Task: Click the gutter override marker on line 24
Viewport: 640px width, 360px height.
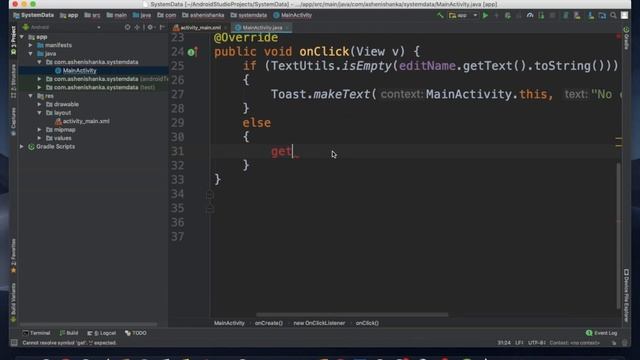Action: coord(192,52)
